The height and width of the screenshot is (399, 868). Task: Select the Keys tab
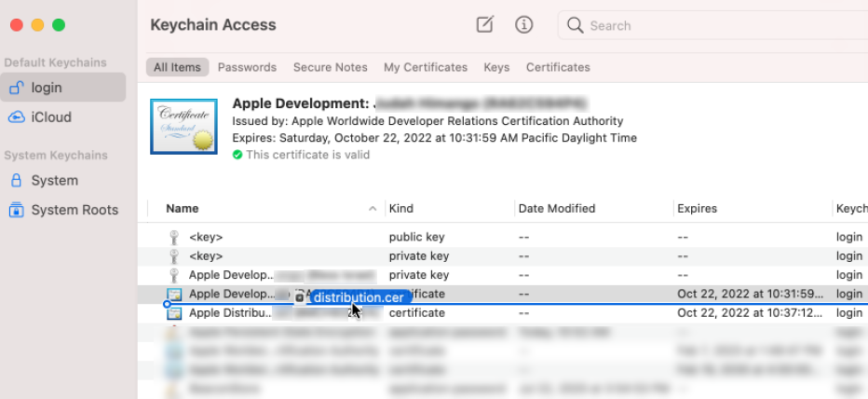pyautogui.click(x=496, y=67)
